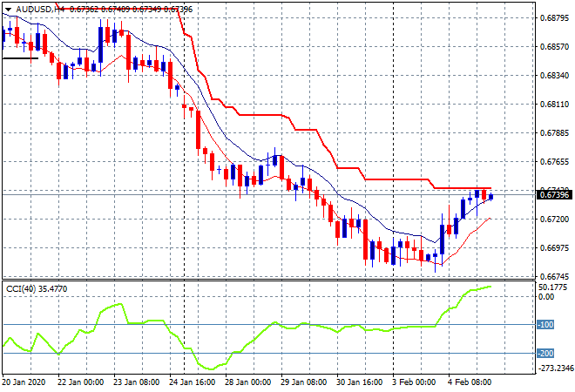Click the 0.66745 price axis label

coord(553,277)
